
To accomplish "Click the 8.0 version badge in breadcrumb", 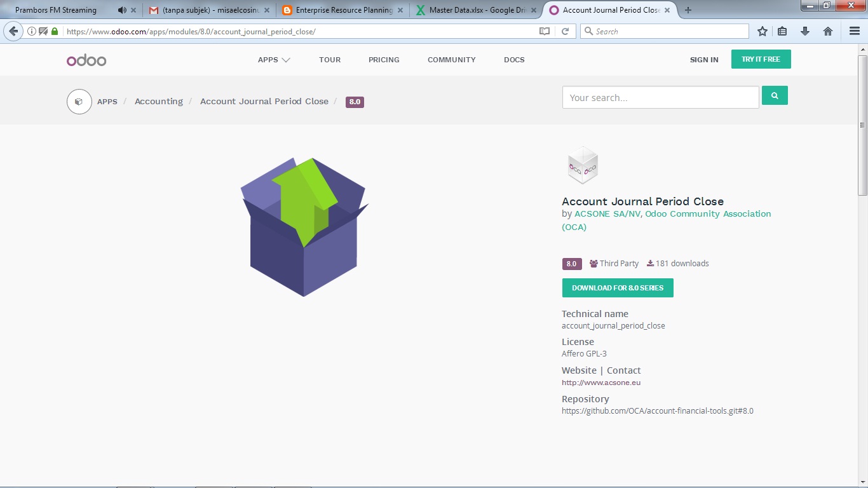I will [x=355, y=102].
